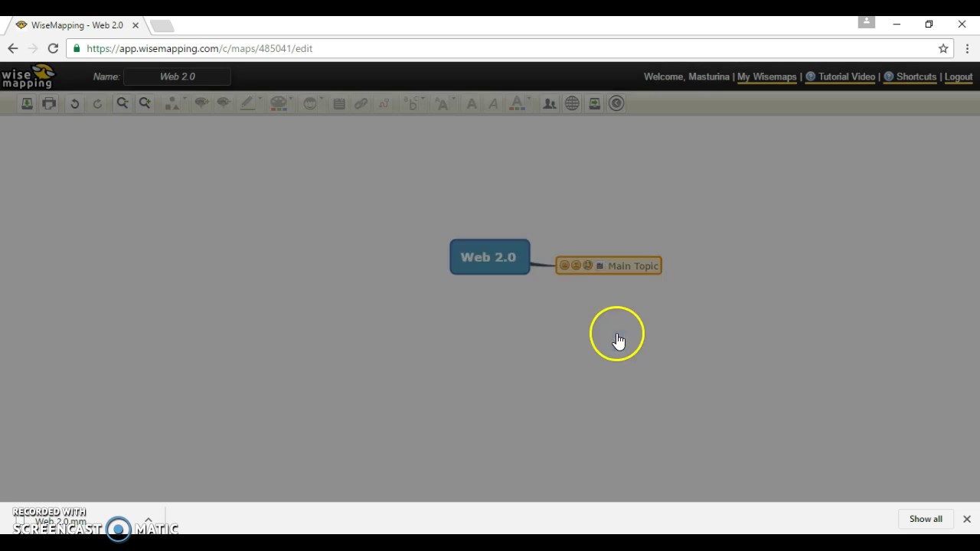This screenshot has height=551, width=980.
Task: Close the WiseMapping browser tab
Action: click(x=136, y=25)
